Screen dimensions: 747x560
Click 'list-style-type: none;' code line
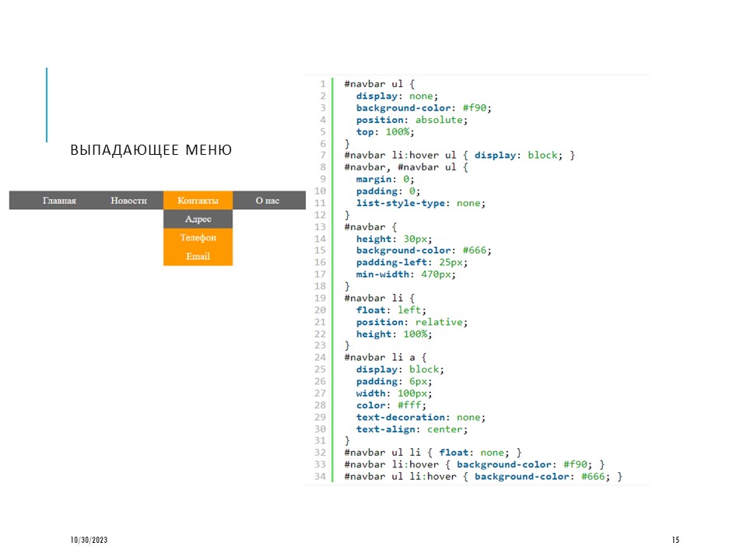coord(421,203)
